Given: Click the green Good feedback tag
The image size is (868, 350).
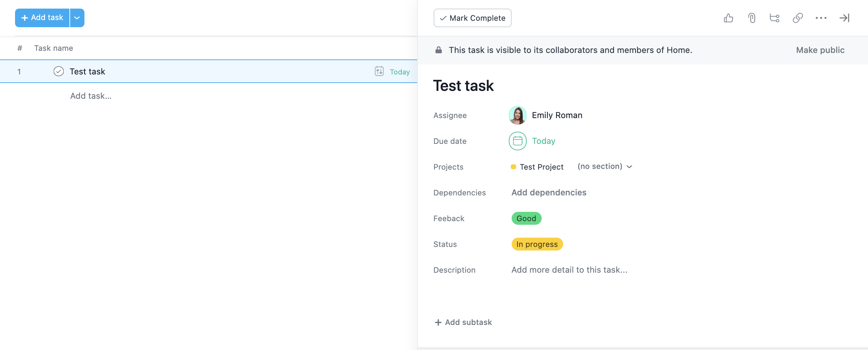Looking at the screenshot, I should click(x=526, y=218).
